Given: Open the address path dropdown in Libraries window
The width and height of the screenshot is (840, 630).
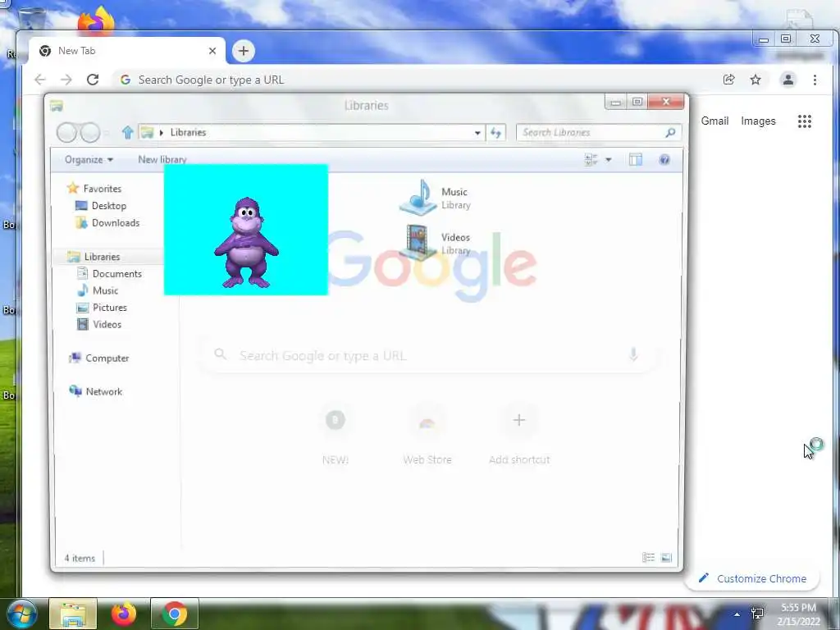Looking at the screenshot, I should (x=477, y=132).
